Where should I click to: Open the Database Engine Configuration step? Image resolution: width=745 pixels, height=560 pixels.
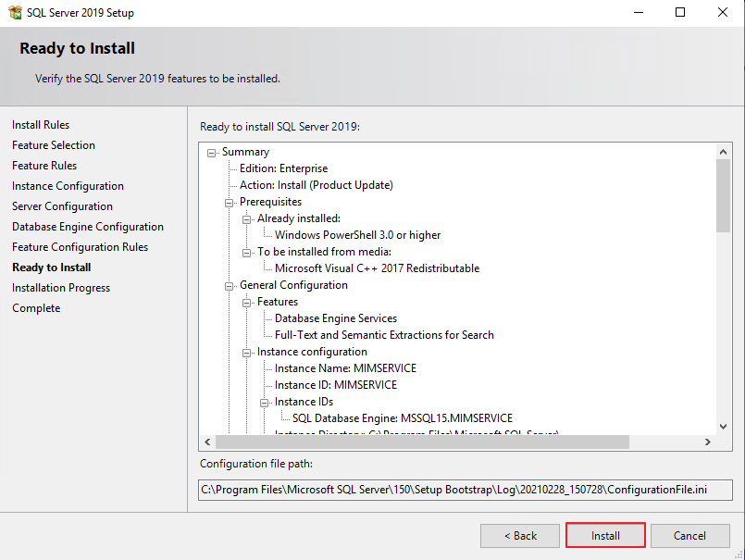88,227
